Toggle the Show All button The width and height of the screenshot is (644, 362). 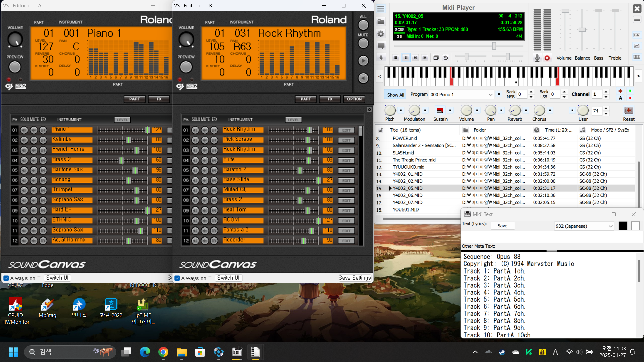click(x=395, y=95)
